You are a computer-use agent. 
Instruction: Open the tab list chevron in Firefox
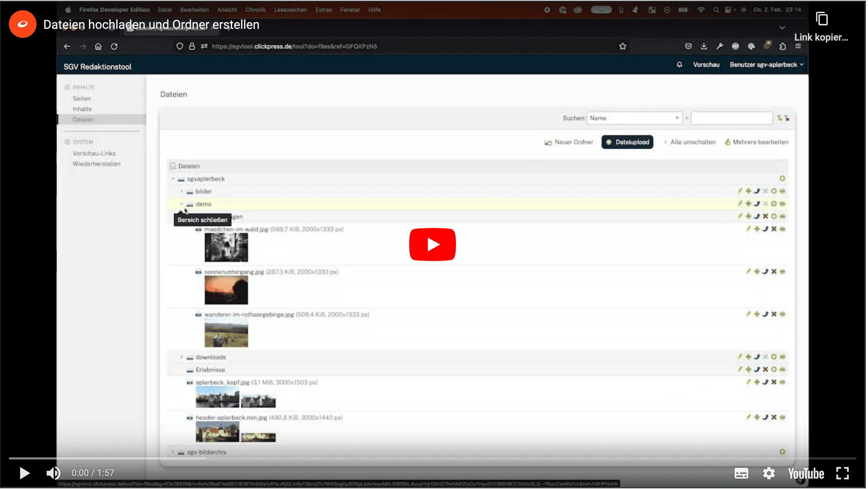pyautogui.click(x=782, y=28)
